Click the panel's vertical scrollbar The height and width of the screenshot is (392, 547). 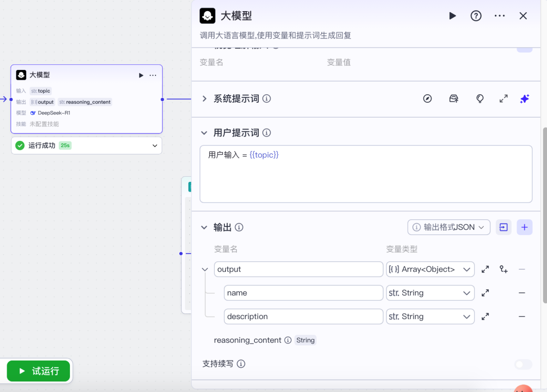tap(544, 215)
